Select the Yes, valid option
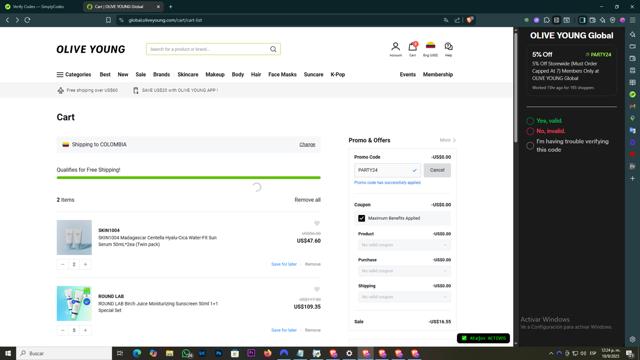Image resolution: width=640 pixels, height=360 pixels. point(530,121)
